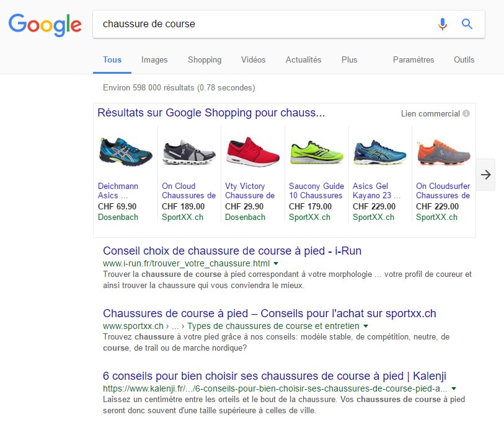This screenshot has height=425, width=504.
Task: Expand the Plus menu
Action: click(350, 59)
